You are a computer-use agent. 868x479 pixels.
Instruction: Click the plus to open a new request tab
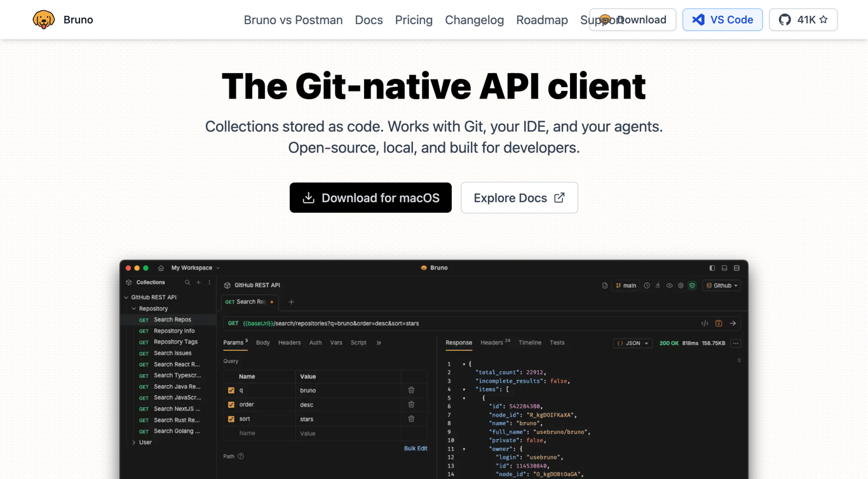pyautogui.click(x=291, y=302)
